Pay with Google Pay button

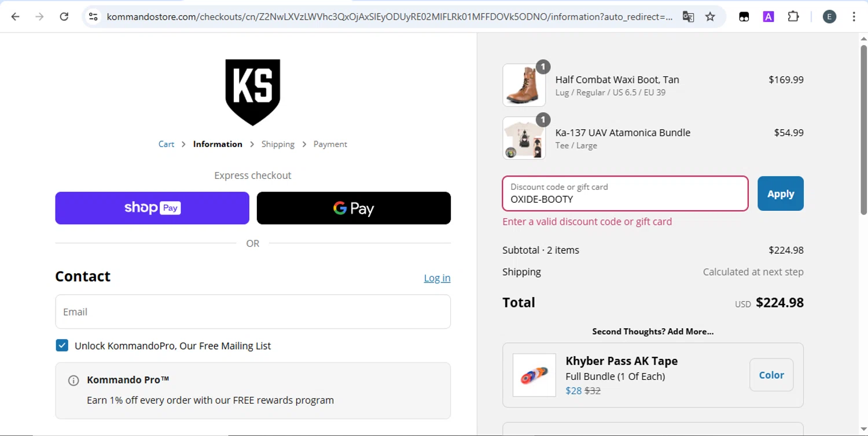click(x=354, y=208)
